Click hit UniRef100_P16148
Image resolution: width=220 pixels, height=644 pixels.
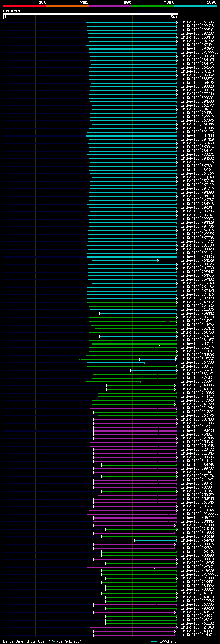click(x=197, y=283)
